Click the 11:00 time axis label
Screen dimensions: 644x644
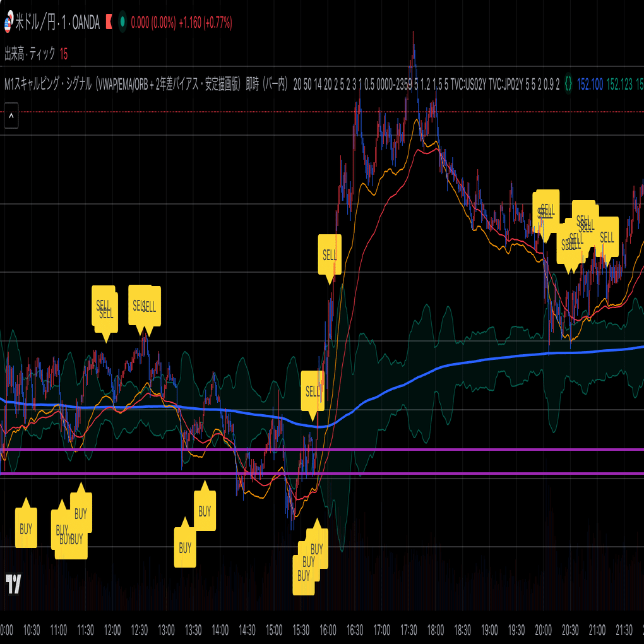pos(58,629)
